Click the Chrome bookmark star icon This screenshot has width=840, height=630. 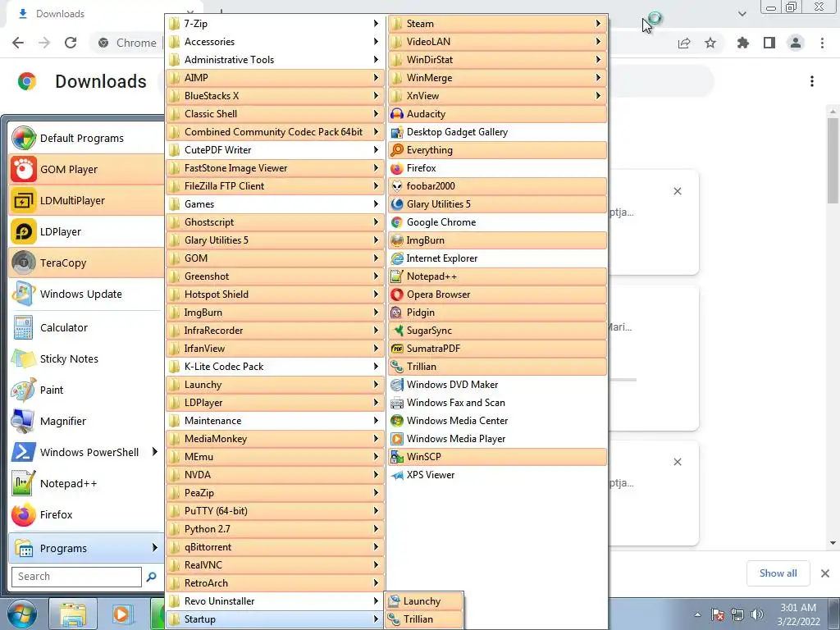(x=710, y=43)
